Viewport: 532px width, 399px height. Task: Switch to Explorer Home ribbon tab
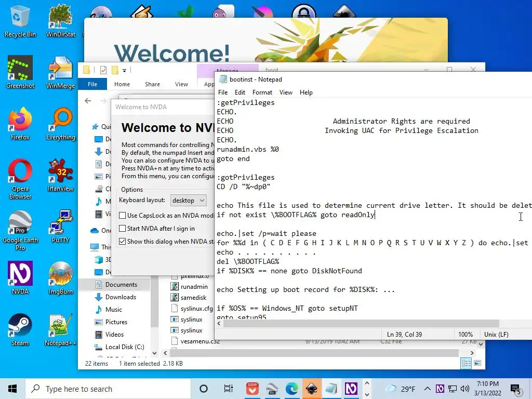(122, 84)
